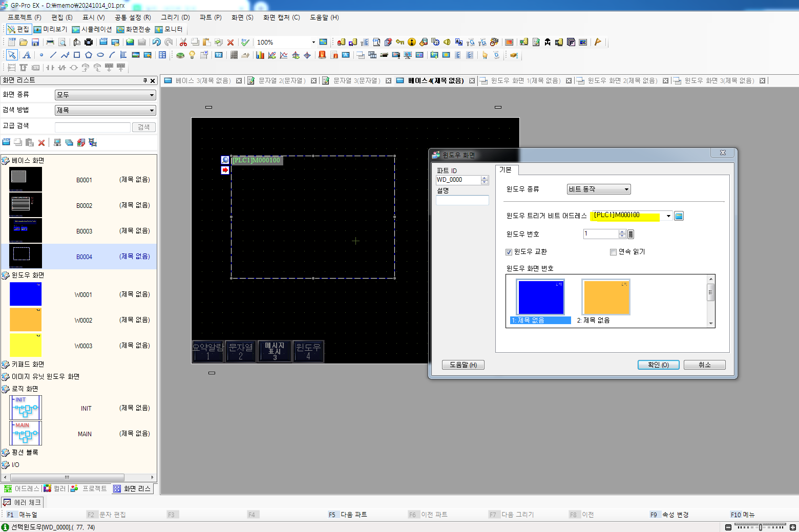The height and width of the screenshot is (532, 799).
Task: Open the trigger bit address dropdown arrow
Action: pyautogui.click(x=668, y=216)
